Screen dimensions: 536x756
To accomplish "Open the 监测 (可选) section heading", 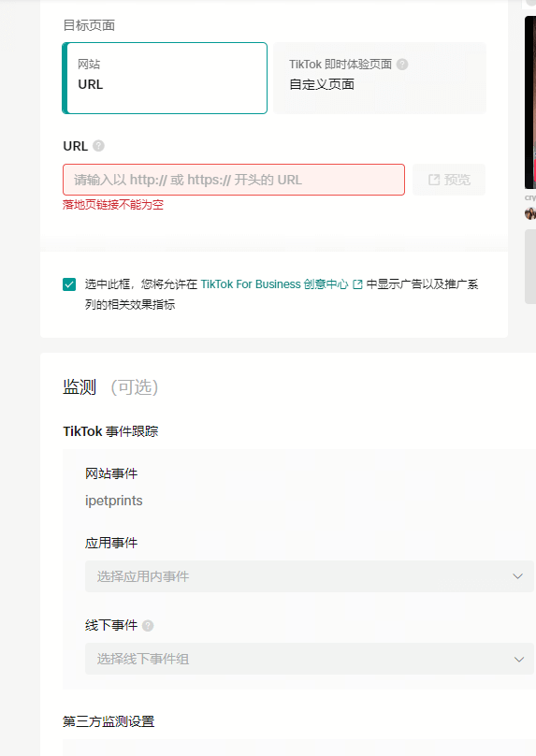I will point(110,387).
